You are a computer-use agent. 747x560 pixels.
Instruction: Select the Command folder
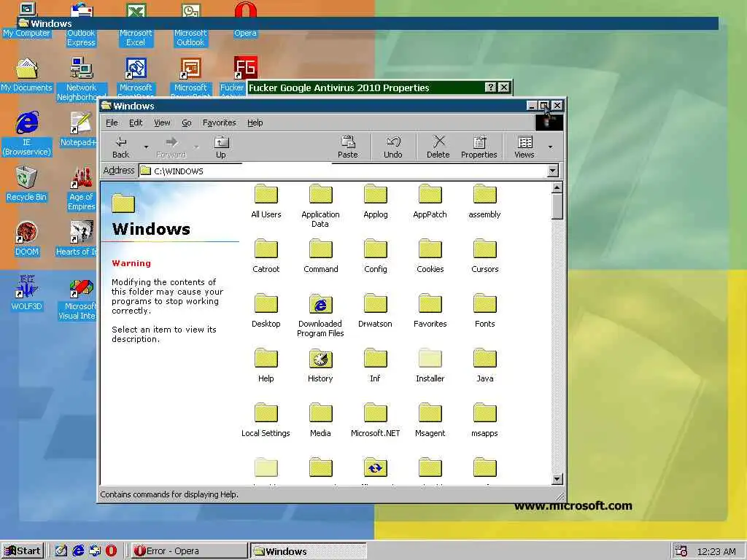click(321, 256)
